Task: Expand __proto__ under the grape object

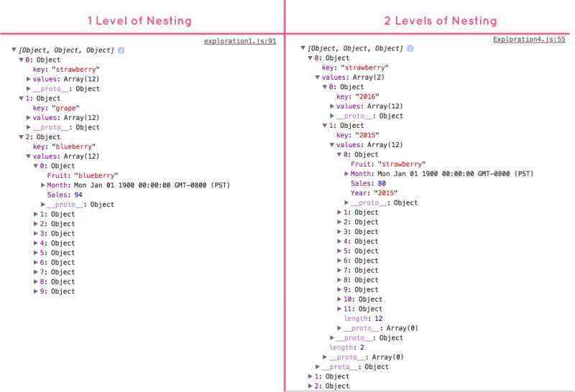Action: click(x=28, y=128)
